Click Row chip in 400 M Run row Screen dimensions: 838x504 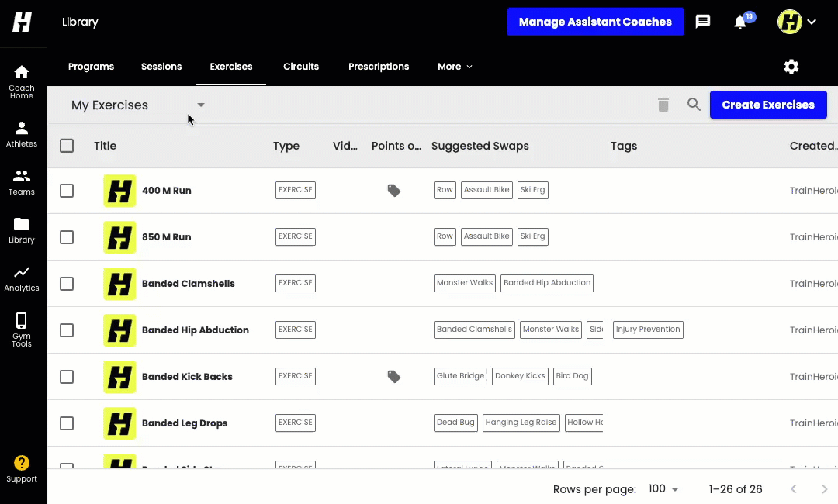[x=445, y=190]
